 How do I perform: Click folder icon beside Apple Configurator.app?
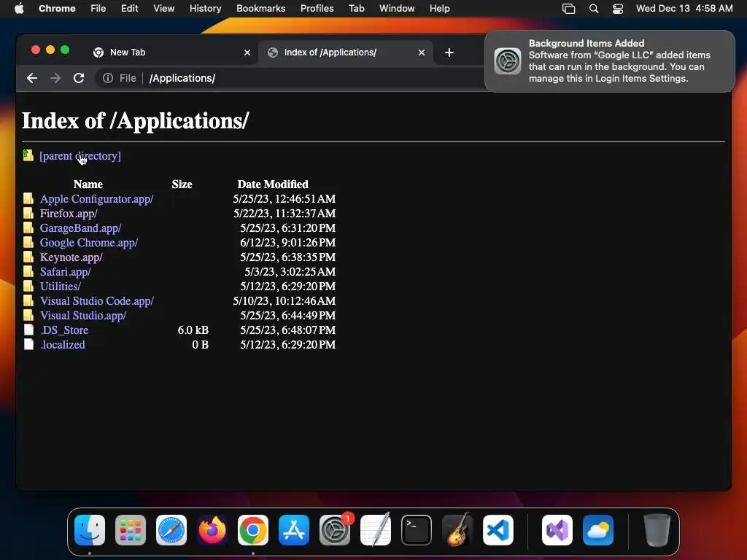point(28,198)
